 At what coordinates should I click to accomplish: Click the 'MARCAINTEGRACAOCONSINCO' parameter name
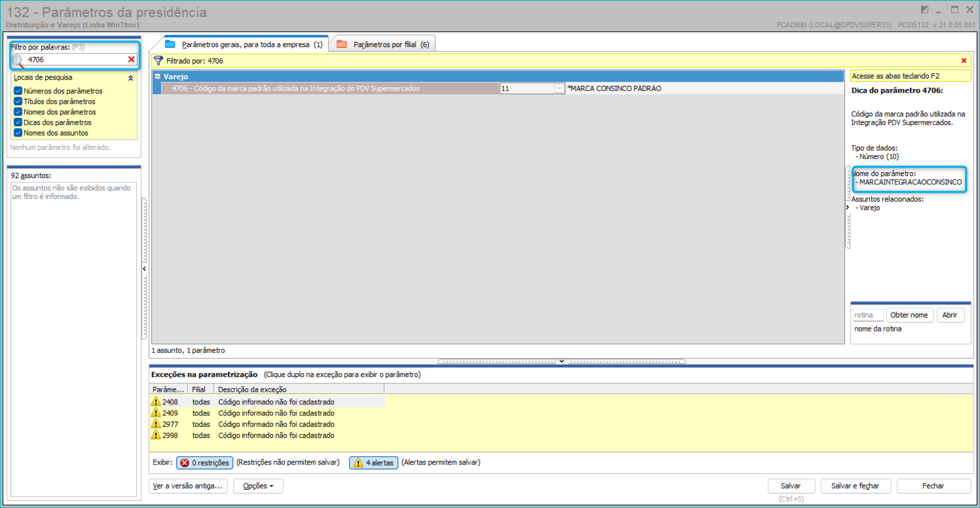coord(911,182)
